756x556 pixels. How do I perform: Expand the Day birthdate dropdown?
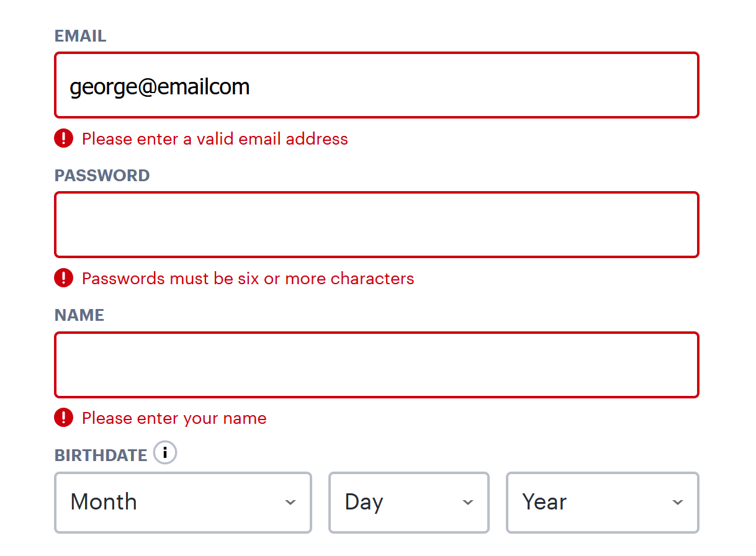point(408,502)
